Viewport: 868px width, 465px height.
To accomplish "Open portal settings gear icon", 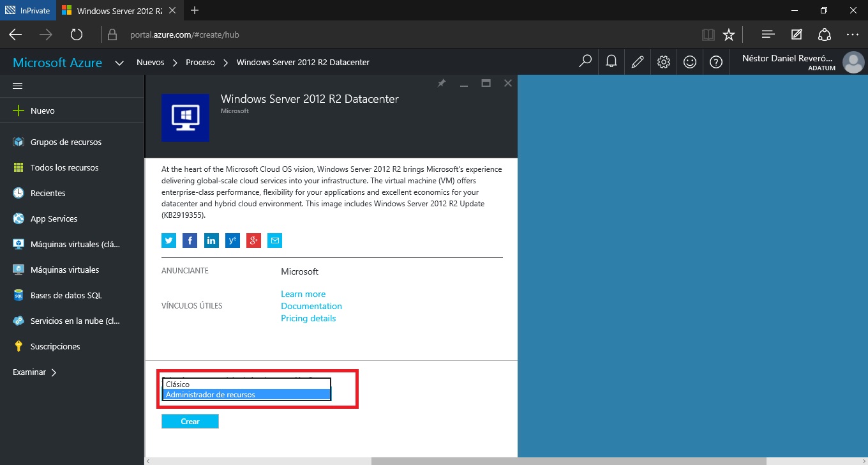I will (664, 62).
